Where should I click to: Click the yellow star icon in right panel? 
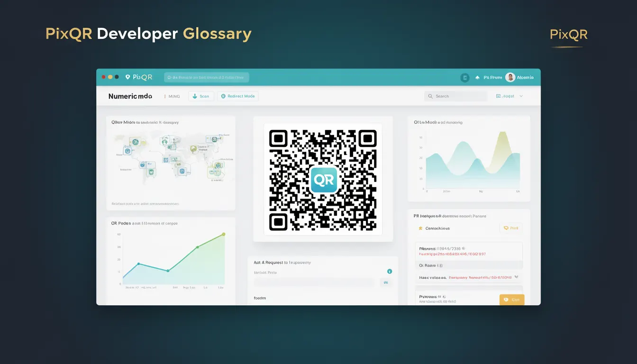pos(420,228)
